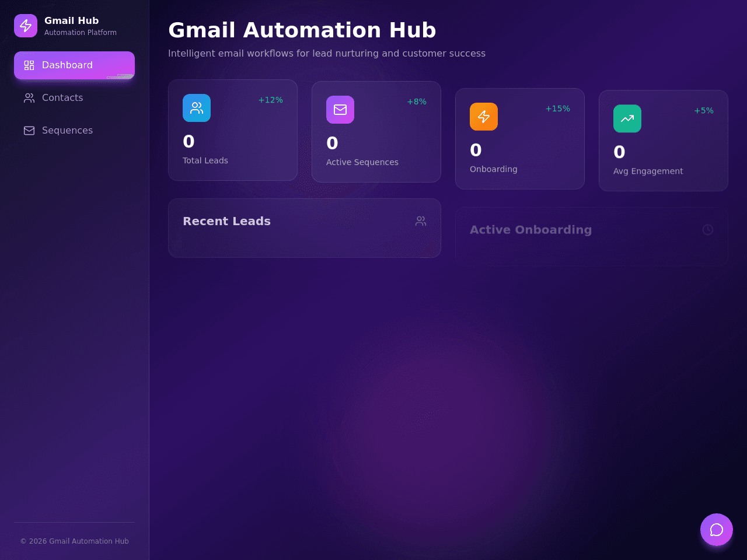Screen dimensions: 747x560
Task: Click the clock icon in Active Onboarding
Action: [x=708, y=230]
